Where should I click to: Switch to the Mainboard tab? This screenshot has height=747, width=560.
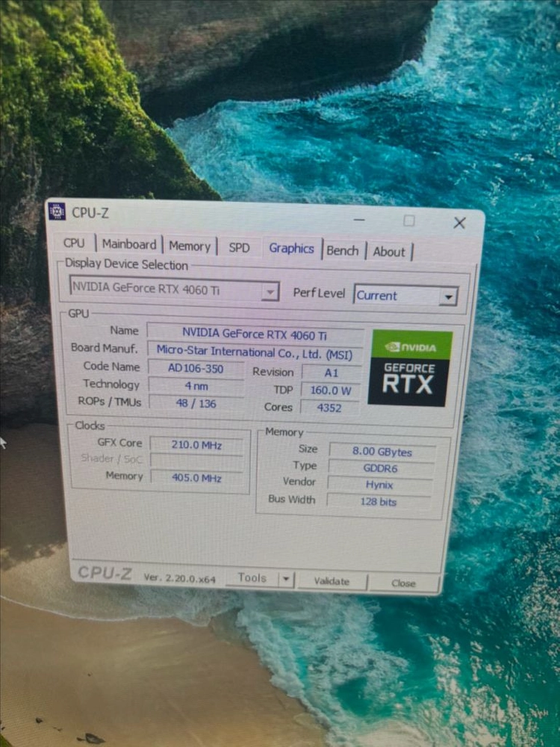point(129,244)
